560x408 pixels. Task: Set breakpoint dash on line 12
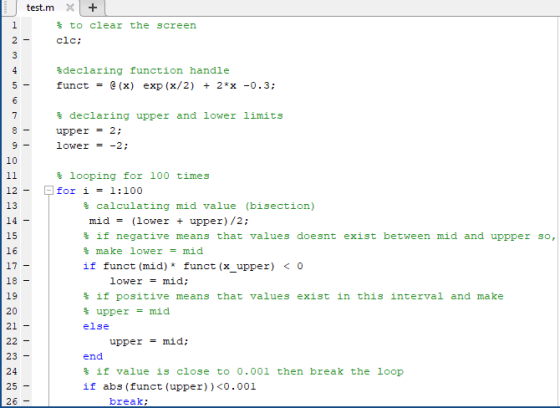coord(26,190)
